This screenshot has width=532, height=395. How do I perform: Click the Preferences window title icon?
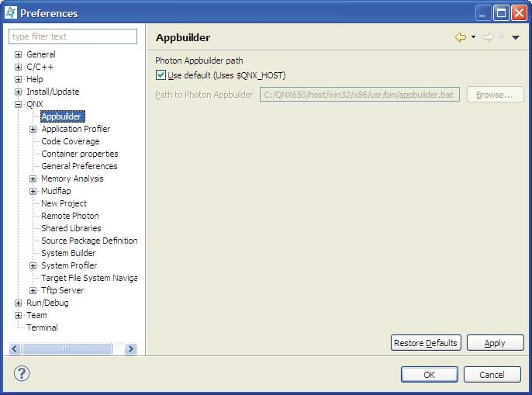coord(10,12)
